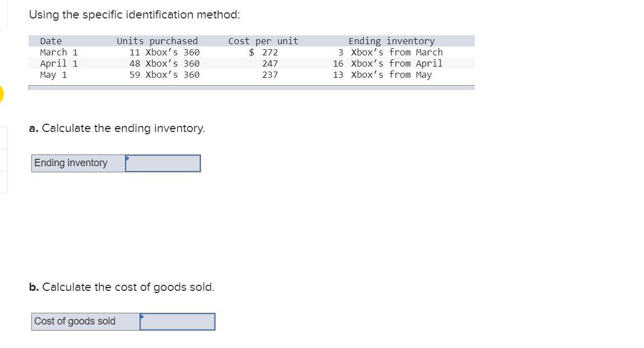Click inside the Cost of goods sold input field

pos(178,322)
